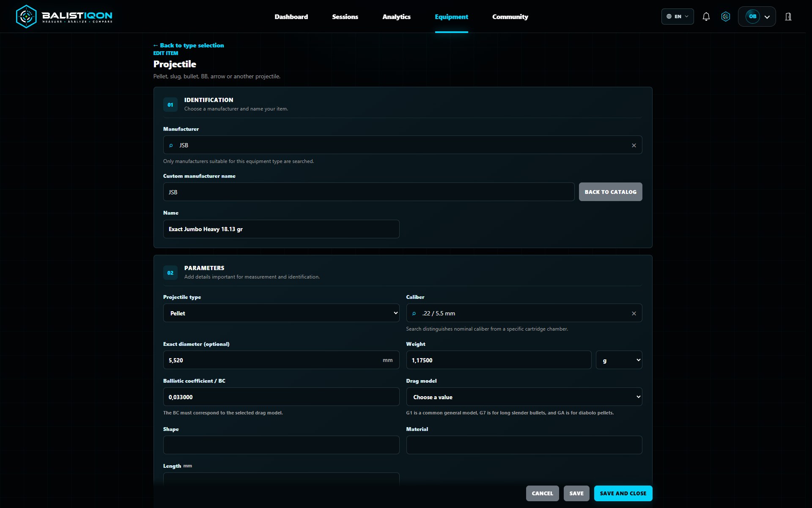Expand the user account menu chevron

[767, 17]
